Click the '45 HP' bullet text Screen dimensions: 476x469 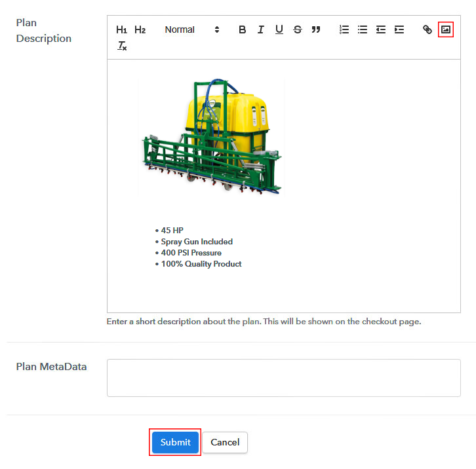pyautogui.click(x=172, y=231)
